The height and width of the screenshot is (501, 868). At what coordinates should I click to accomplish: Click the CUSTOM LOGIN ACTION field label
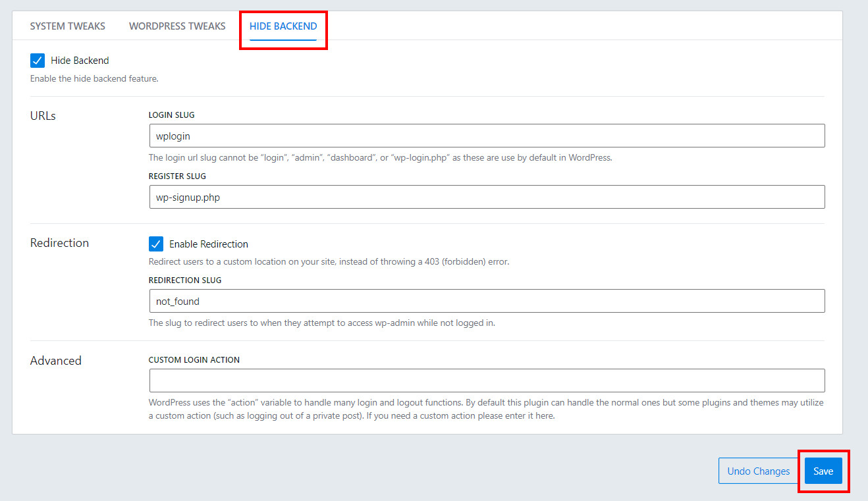[x=194, y=360]
